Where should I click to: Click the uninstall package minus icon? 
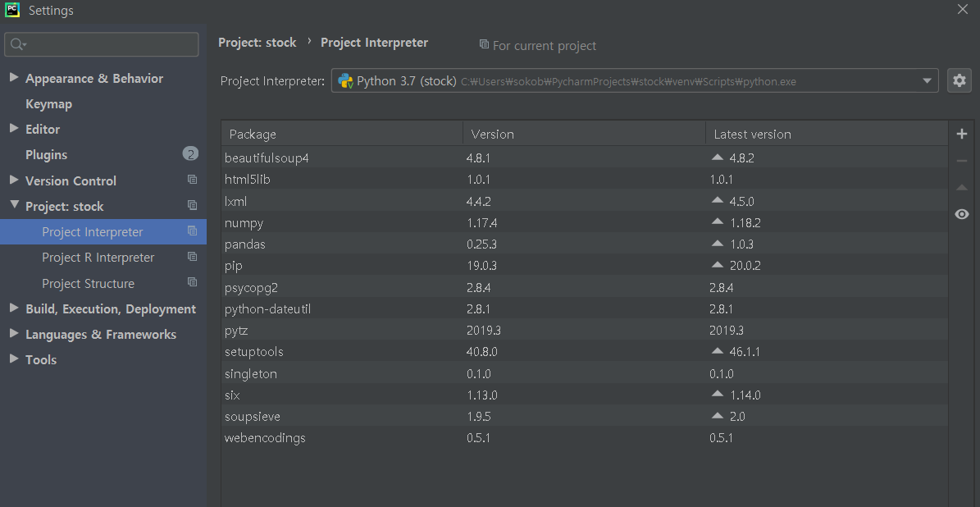[x=962, y=161]
